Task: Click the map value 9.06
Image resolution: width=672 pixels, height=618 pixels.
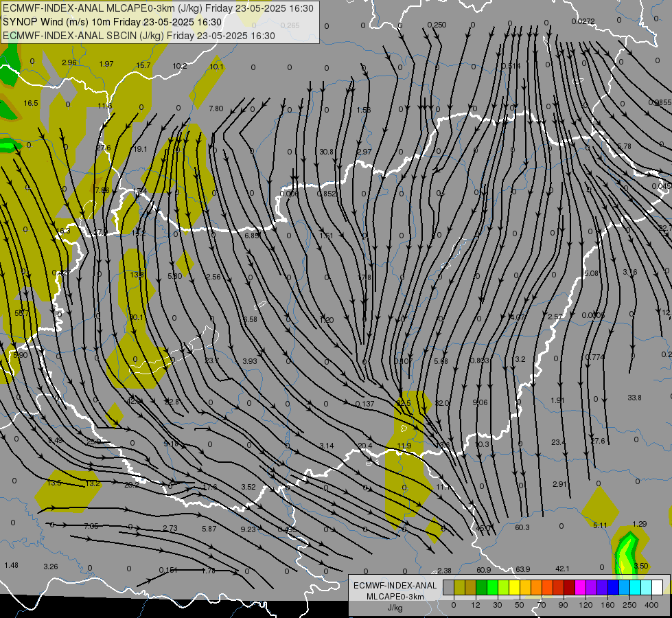Action: click(x=480, y=402)
